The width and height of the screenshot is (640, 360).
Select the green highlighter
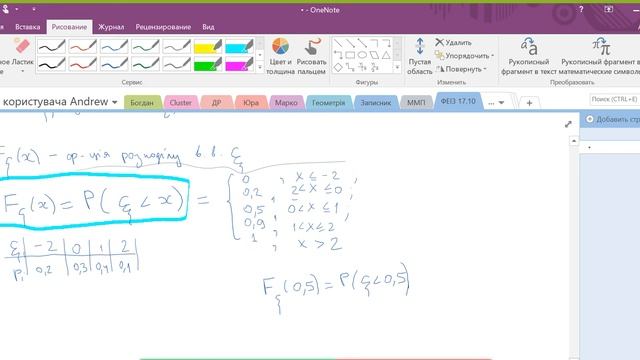pos(208,64)
